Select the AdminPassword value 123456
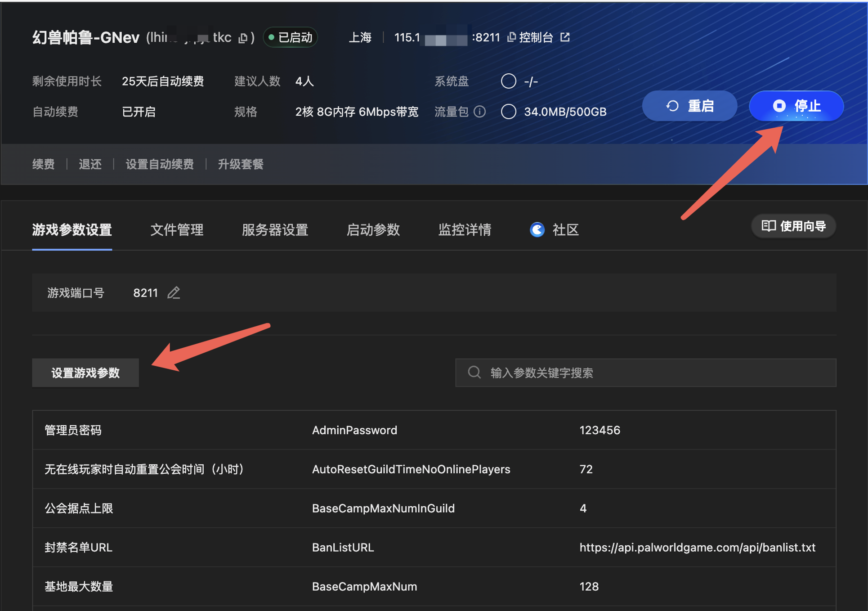 600,430
